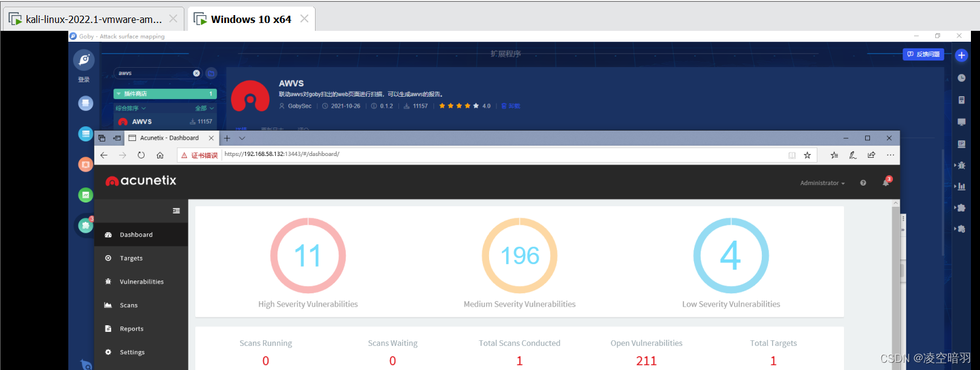The height and width of the screenshot is (370, 980).
Task: Click the High Severity Vulnerabilities circle
Action: click(308, 256)
